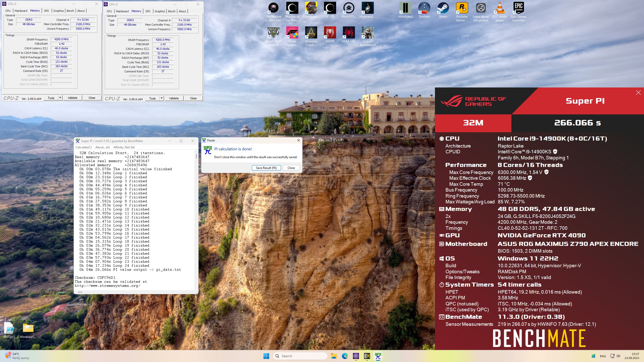The width and height of the screenshot is (644, 362).
Task: Click DRAM Frequency value in left CPU-Z
Action: coord(61,39)
